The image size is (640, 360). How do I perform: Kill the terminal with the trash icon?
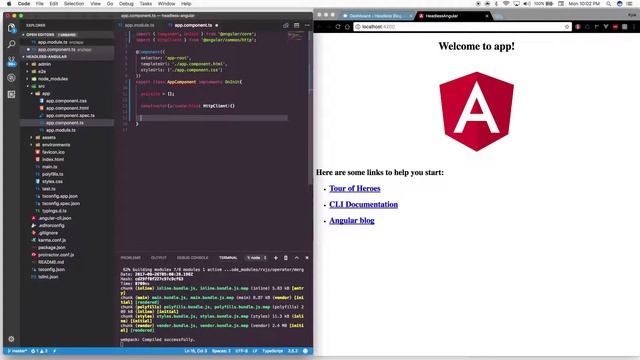click(x=286, y=258)
